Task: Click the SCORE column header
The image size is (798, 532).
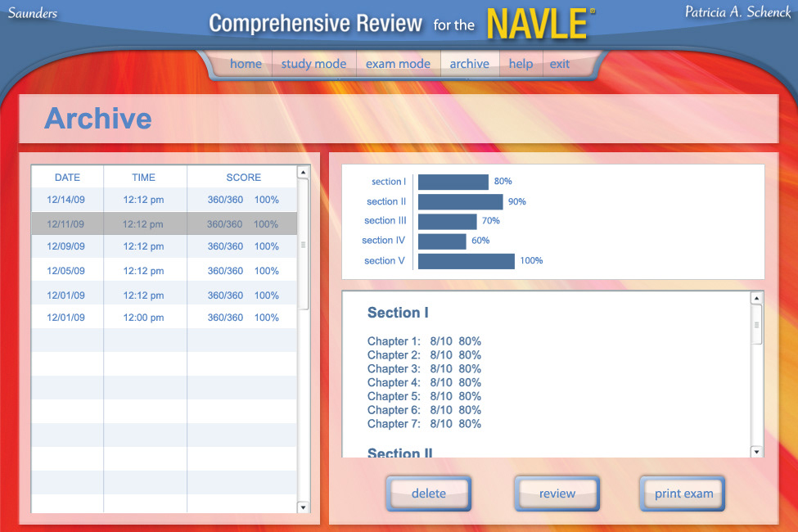Action: click(243, 177)
